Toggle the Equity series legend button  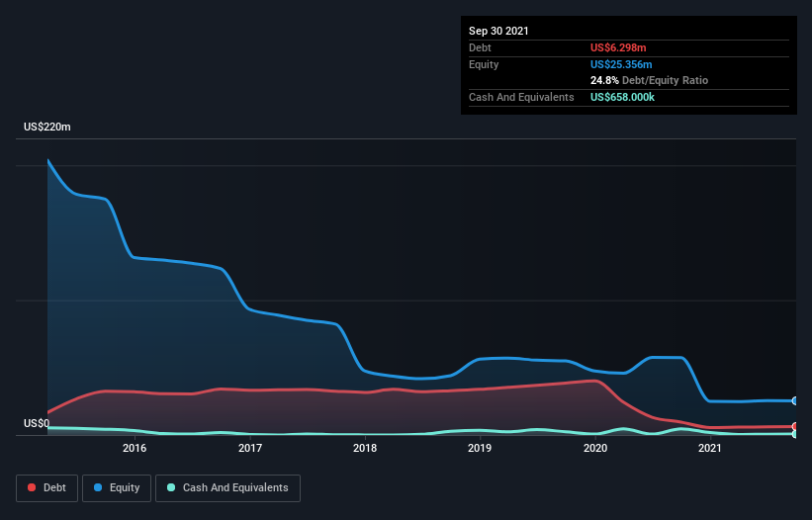(x=117, y=488)
